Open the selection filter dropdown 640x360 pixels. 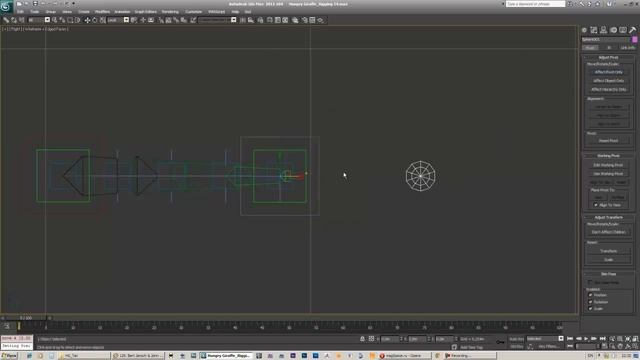click(x=39, y=20)
